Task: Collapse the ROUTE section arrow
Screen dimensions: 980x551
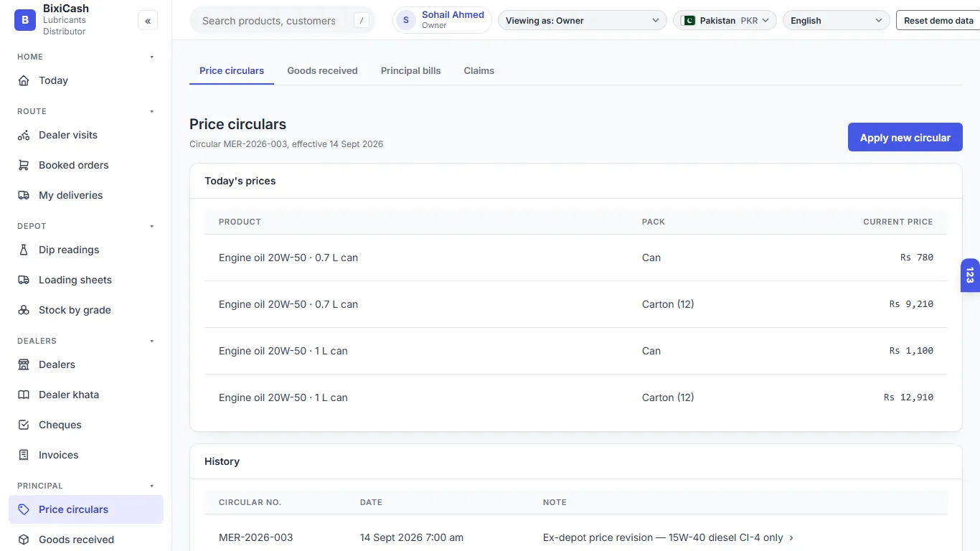Action: [x=151, y=111]
